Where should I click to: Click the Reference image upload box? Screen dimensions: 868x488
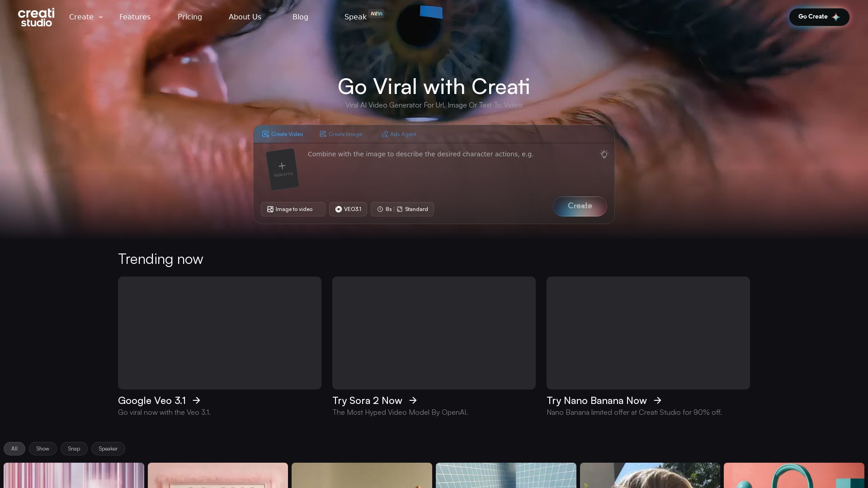282,169
